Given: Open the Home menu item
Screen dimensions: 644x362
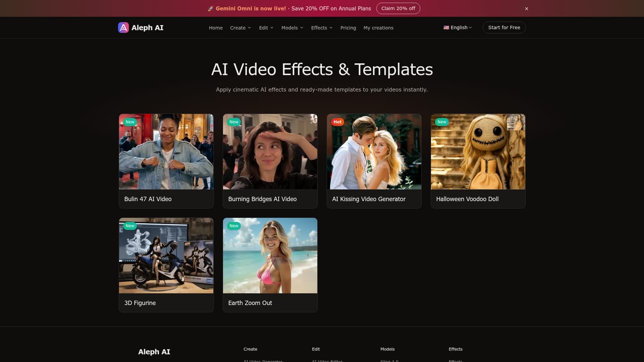Looking at the screenshot, I should [216, 28].
